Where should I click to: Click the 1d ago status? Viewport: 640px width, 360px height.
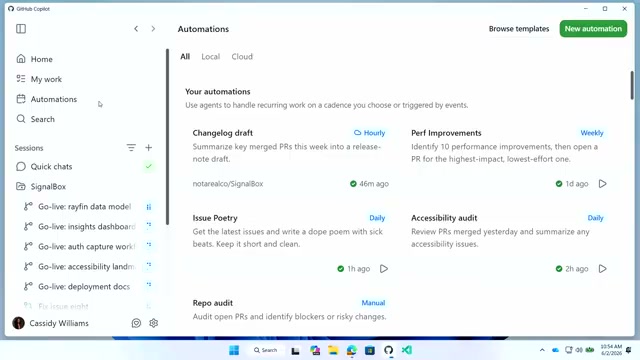[572, 184]
